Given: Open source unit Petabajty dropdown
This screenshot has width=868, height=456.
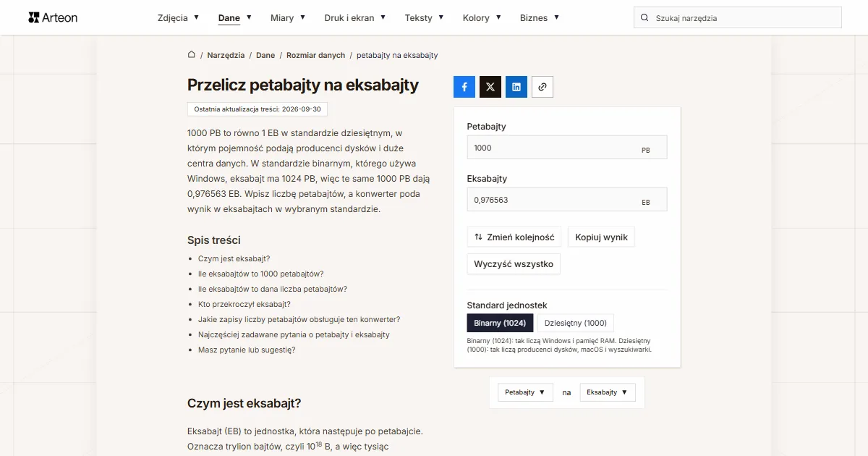Looking at the screenshot, I should [x=525, y=392].
